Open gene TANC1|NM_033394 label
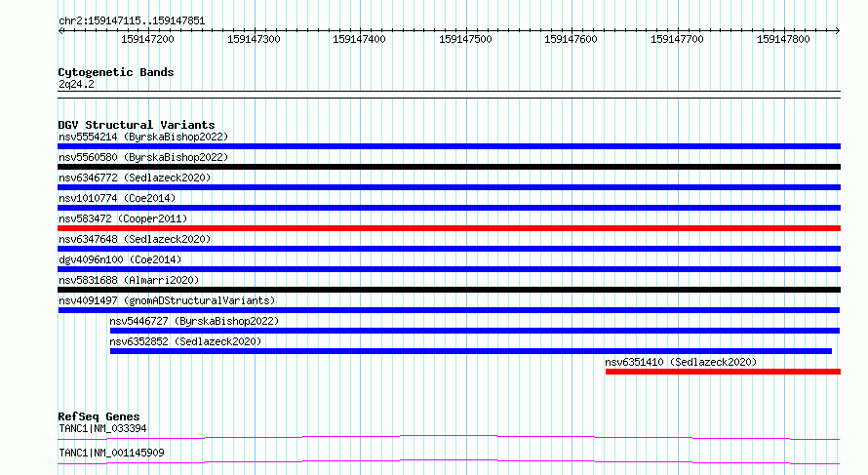868x475 pixels. click(102, 428)
